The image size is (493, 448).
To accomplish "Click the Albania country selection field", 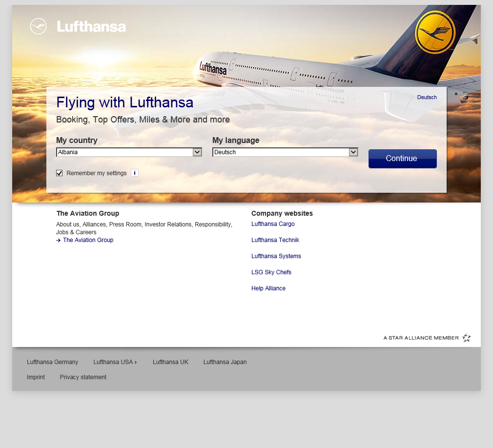I will (x=129, y=152).
